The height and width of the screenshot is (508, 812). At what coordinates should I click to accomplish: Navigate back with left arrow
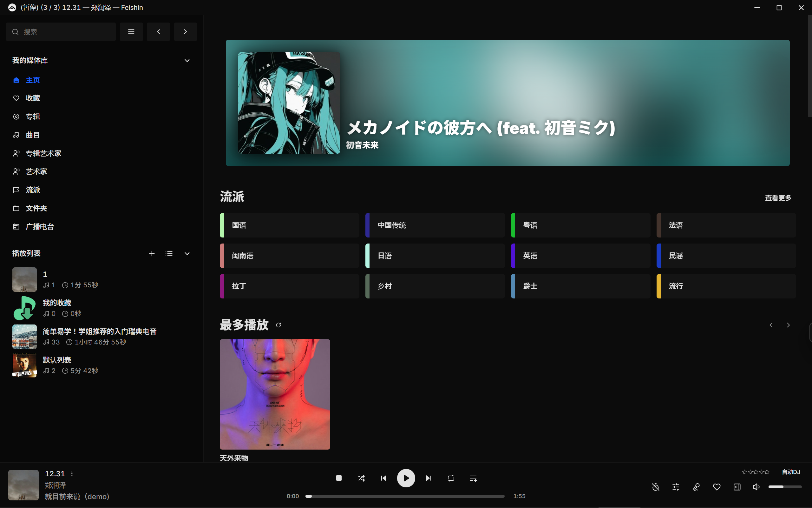point(158,31)
